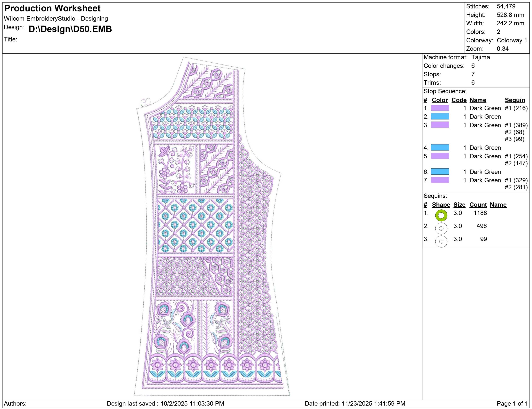Click the purple swatch in stop 5
532x409 pixels.
tap(440, 156)
